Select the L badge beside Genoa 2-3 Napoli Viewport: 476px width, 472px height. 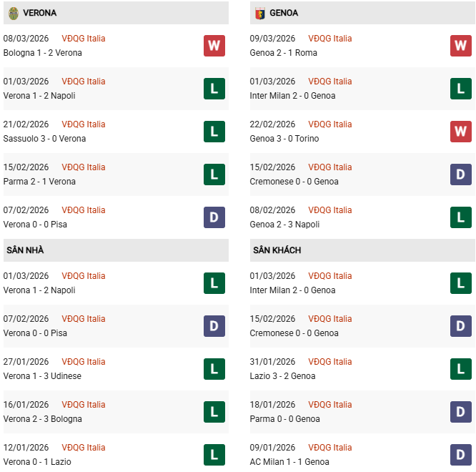[x=460, y=217]
